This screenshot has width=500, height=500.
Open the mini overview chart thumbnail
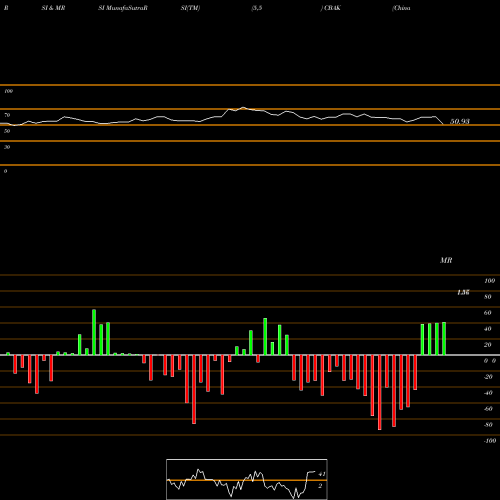pyautogui.click(x=247, y=479)
